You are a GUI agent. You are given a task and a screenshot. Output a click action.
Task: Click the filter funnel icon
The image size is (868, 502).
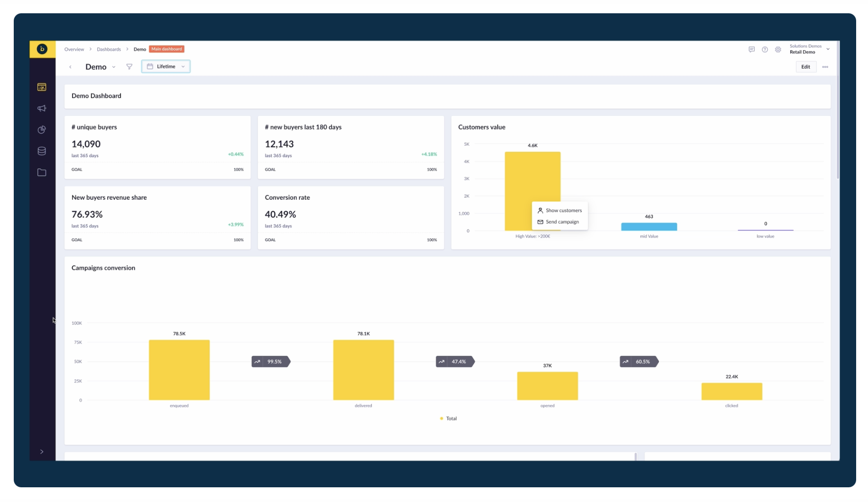pos(129,67)
